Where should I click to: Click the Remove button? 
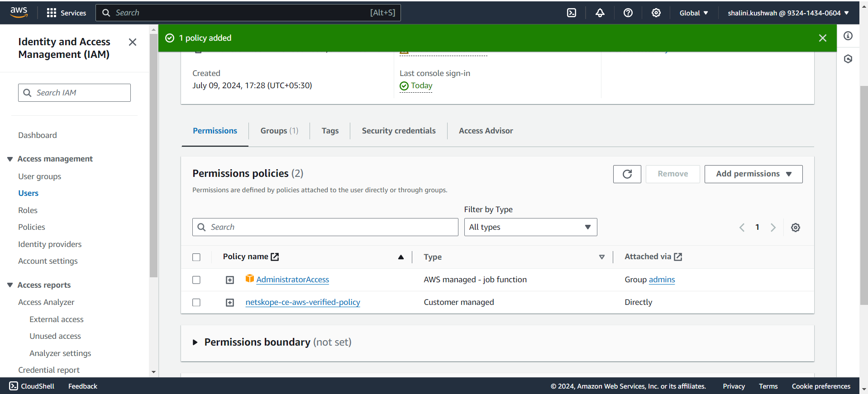tap(672, 174)
